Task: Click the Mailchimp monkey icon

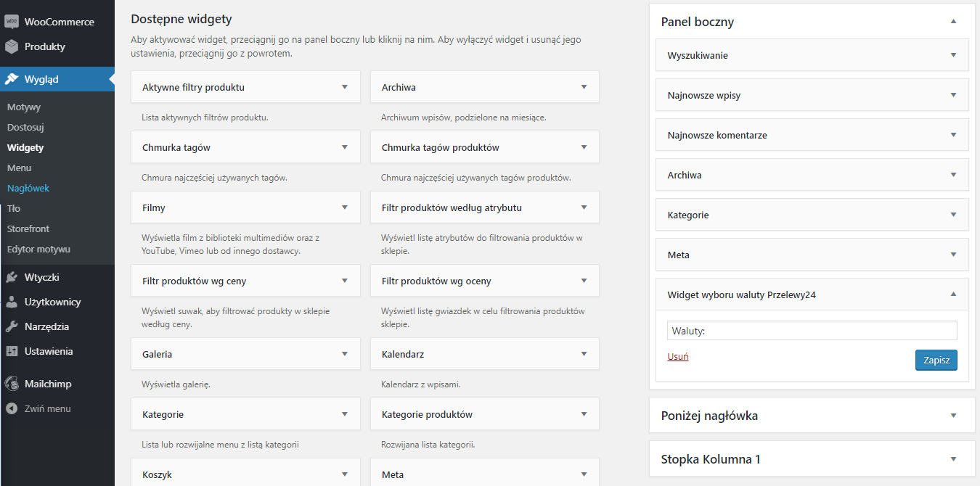Action: 12,384
